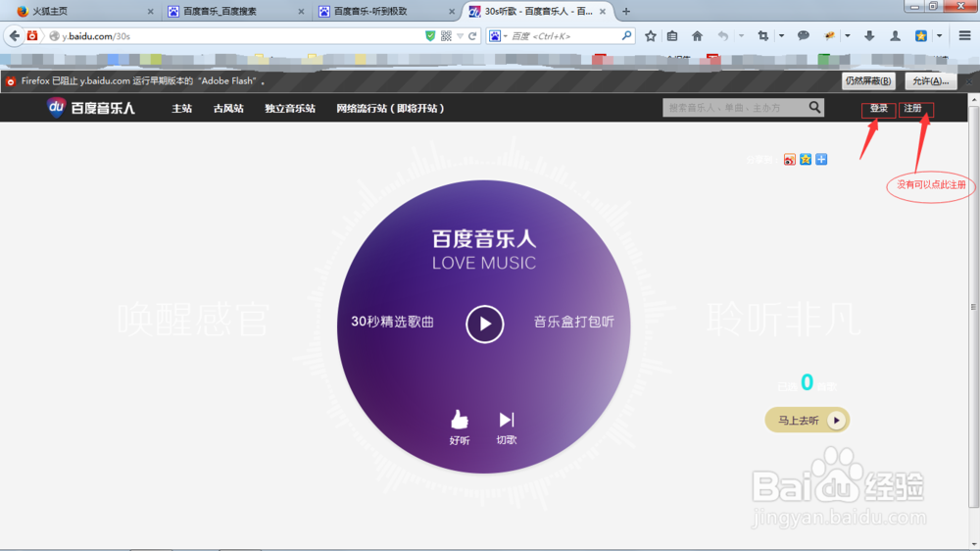Viewport: 980px width, 551px height.
Task: Click the reload page icon in address bar
Action: pyautogui.click(x=472, y=36)
